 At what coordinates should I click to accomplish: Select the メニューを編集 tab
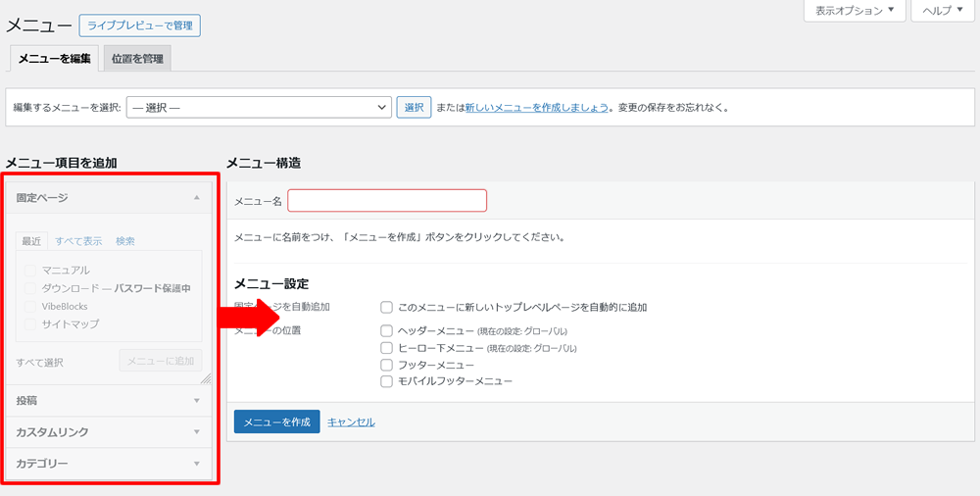(54, 59)
